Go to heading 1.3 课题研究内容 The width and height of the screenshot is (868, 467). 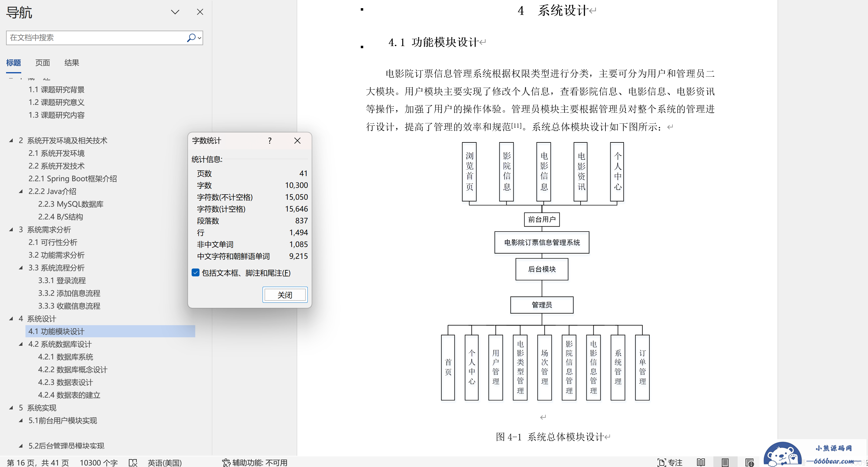click(x=56, y=115)
